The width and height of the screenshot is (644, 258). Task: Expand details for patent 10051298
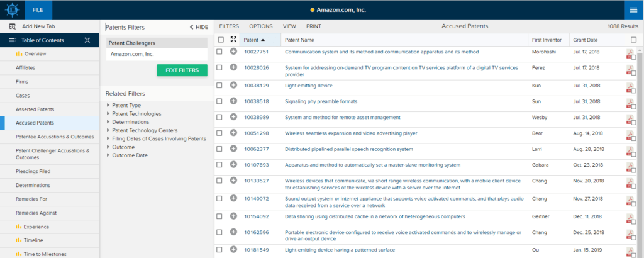[x=233, y=133]
